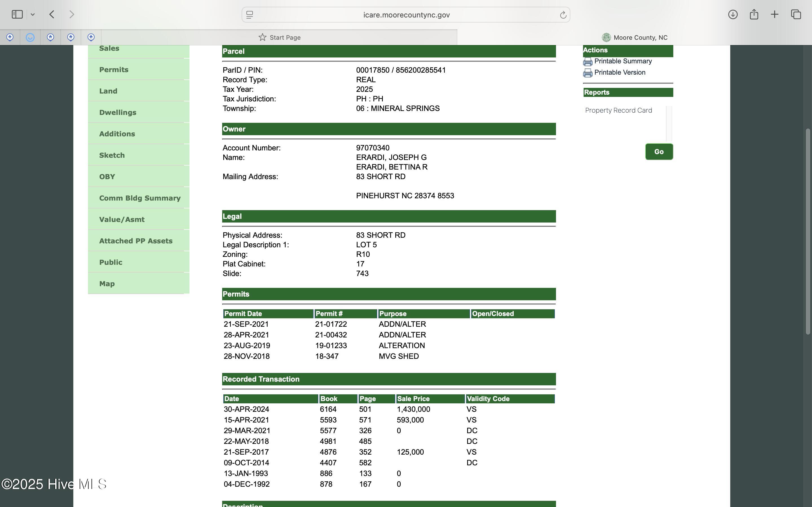Image resolution: width=812 pixels, height=507 pixels.
Task: Click the page settings icon in address bar
Action: (x=250, y=15)
